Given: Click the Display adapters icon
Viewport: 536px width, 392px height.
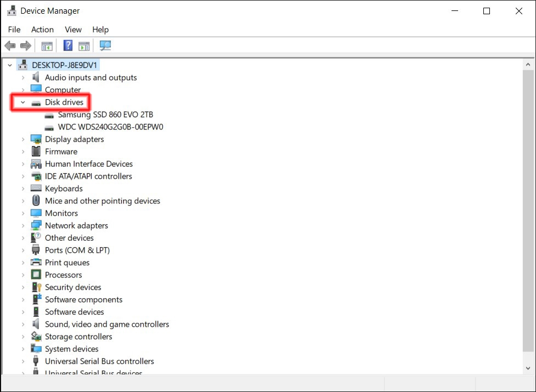Looking at the screenshot, I should [x=36, y=139].
